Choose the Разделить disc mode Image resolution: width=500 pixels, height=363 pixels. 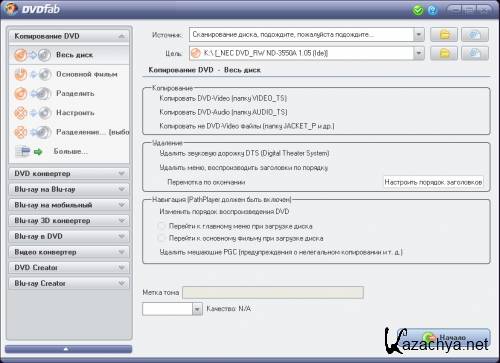(x=69, y=94)
